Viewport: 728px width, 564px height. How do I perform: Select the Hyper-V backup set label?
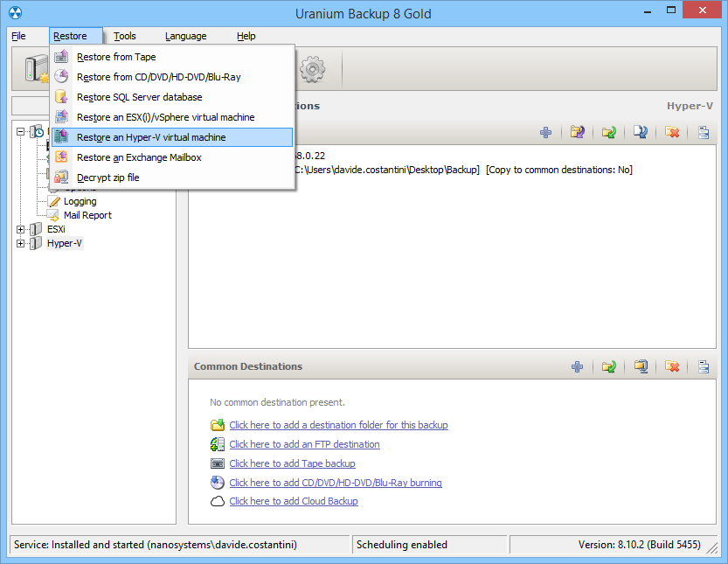pyautogui.click(x=65, y=243)
